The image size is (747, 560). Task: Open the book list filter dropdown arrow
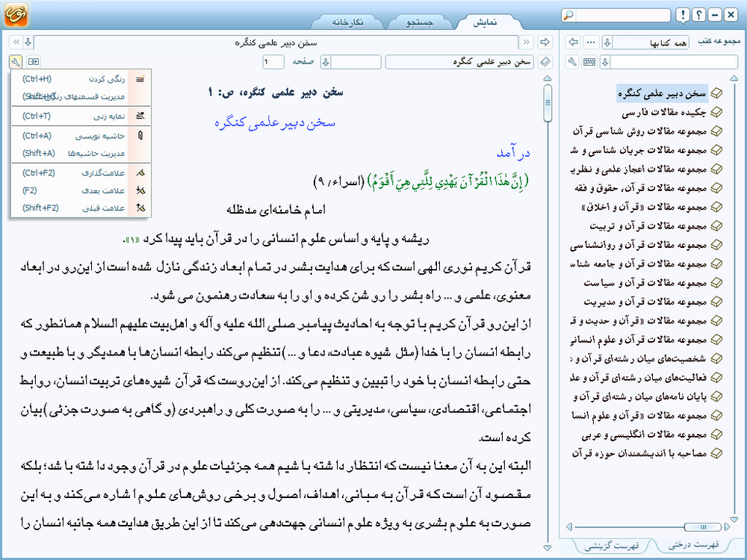(x=605, y=62)
